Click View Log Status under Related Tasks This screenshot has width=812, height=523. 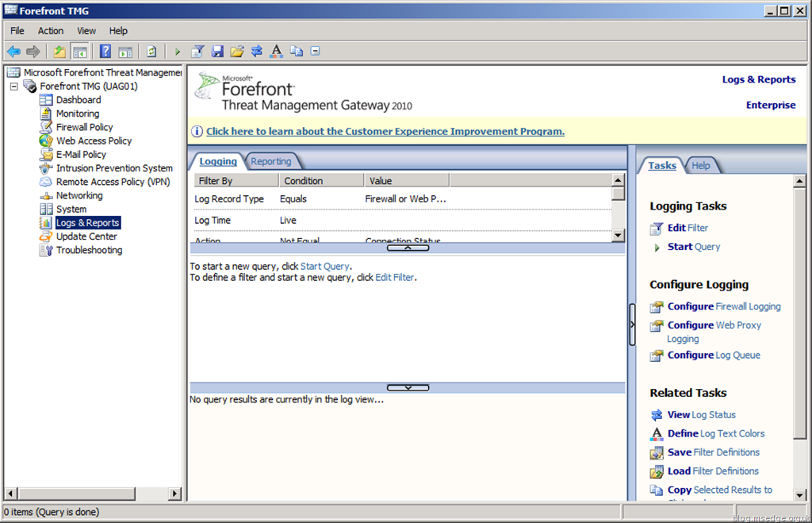(701, 414)
